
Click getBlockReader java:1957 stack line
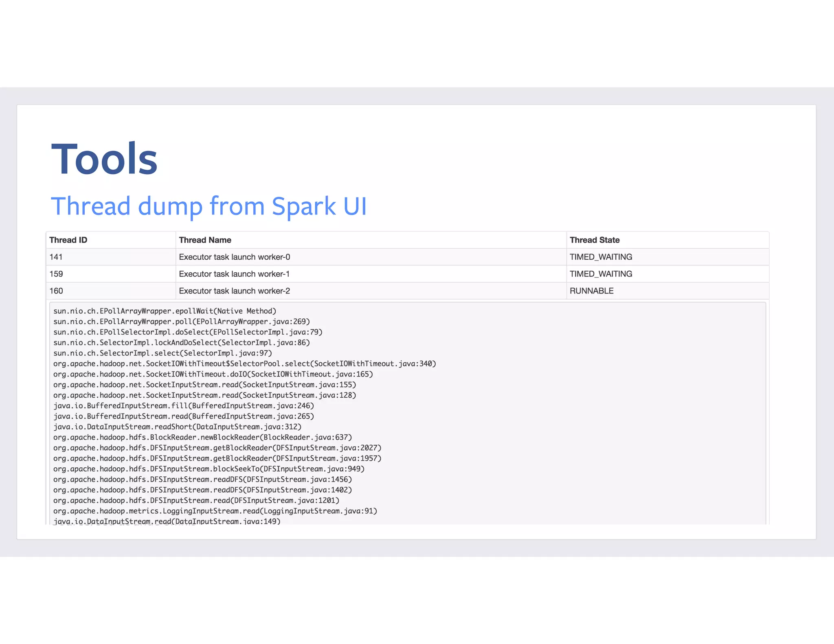[x=217, y=459]
